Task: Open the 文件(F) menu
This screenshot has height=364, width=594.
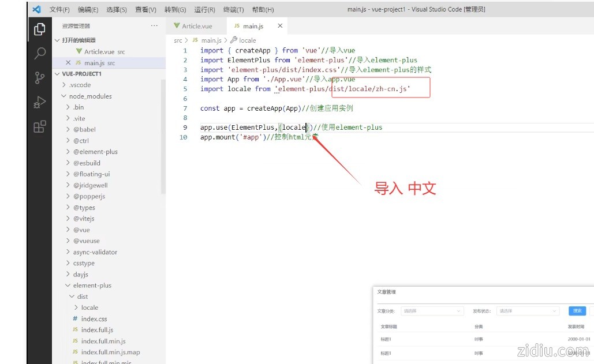Action: [59, 10]
